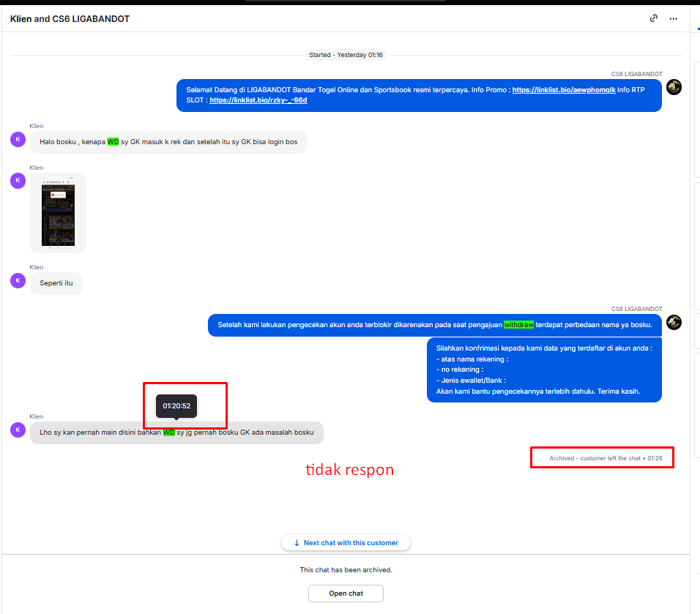Click the 'Halo bosku , kenapa WD' message

click(x=168, y=142)
